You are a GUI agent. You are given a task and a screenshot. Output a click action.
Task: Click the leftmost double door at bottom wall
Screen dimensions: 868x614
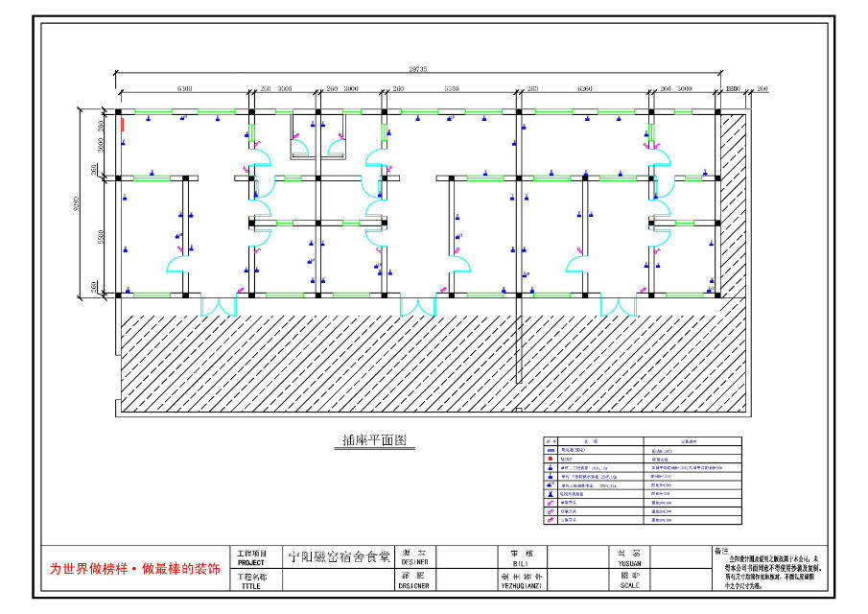(218, 306)
